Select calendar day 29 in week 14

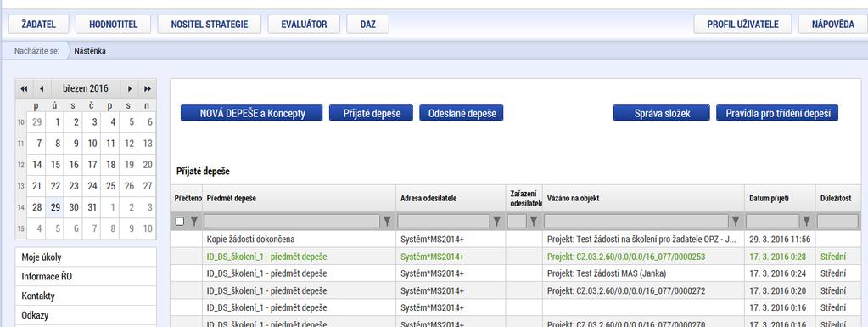55,207
